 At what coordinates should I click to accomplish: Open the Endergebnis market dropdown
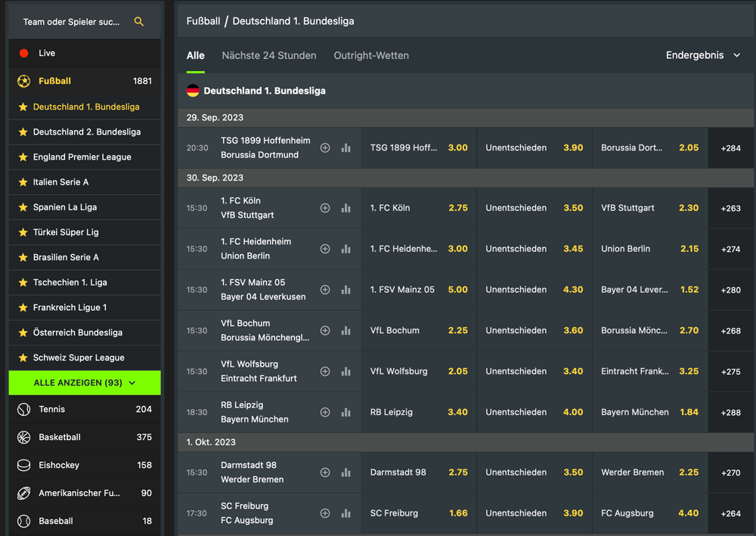pyautogui.click(x=702, y=55)
